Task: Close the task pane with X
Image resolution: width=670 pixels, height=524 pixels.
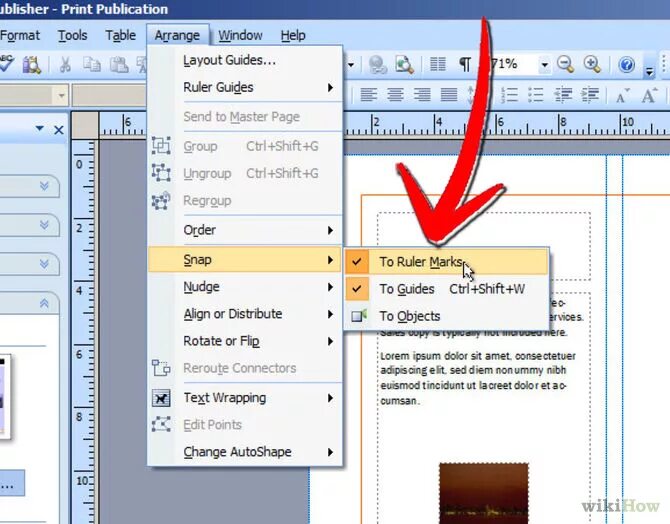Action: click(59, 130)
